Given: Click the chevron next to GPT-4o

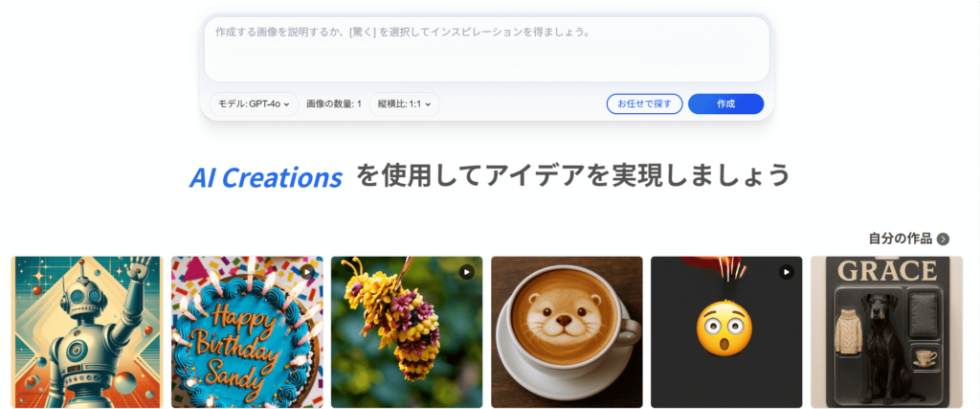Looking at the screenshot, I should coord(286,105).
